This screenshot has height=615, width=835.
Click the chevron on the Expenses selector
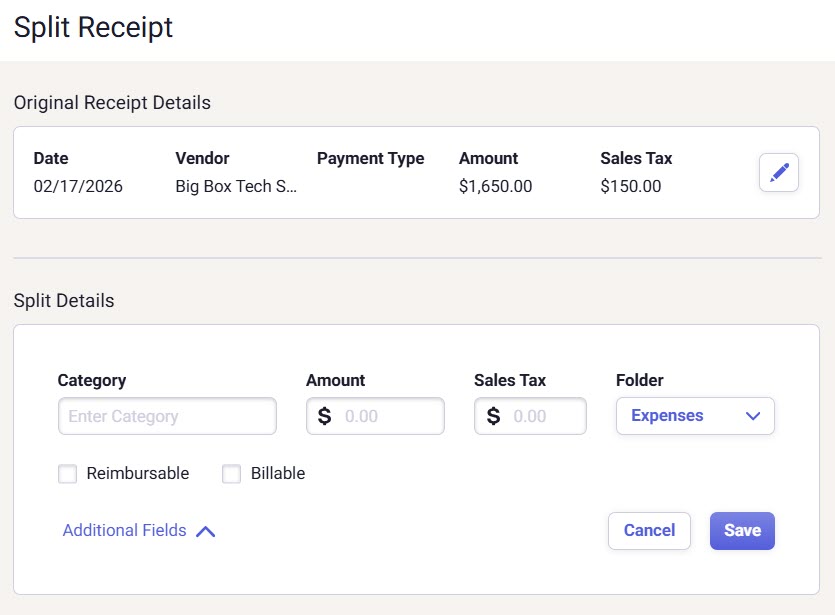tap(753, 416)
